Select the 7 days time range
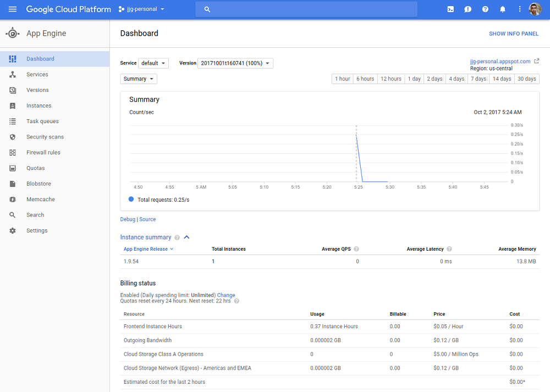 click(478, 79)
